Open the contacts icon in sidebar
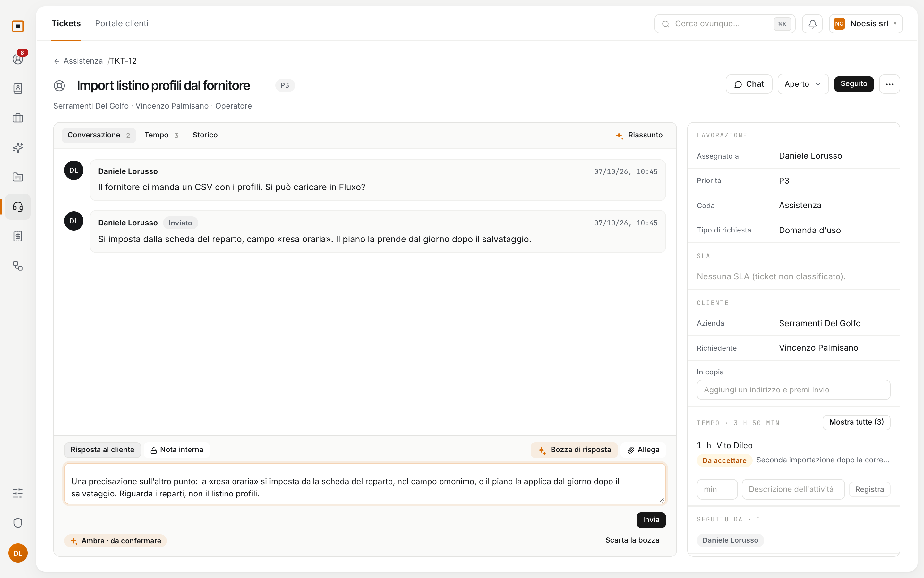Viewport: 924px width, 578px height. click(18, 89)
